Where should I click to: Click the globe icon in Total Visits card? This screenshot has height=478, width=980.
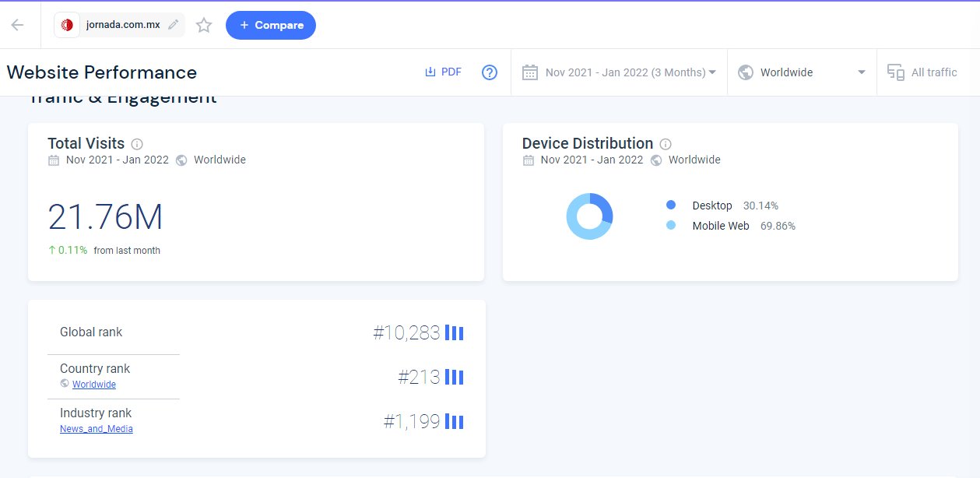point(181,160)
